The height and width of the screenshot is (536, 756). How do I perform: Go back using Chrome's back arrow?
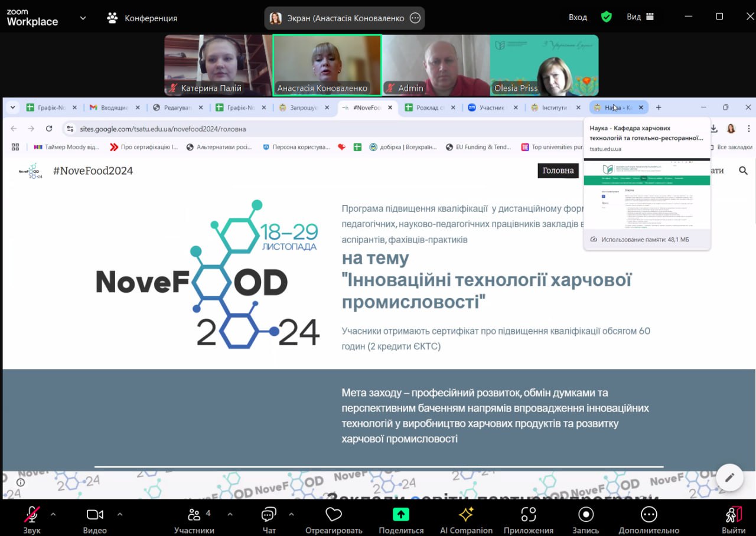click(x=14, y=129)
